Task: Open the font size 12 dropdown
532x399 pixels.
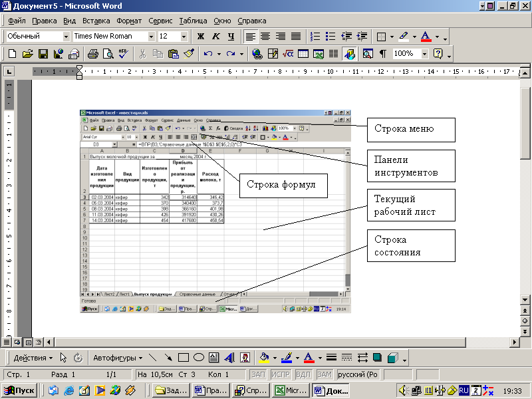Action: pos(184,37)
